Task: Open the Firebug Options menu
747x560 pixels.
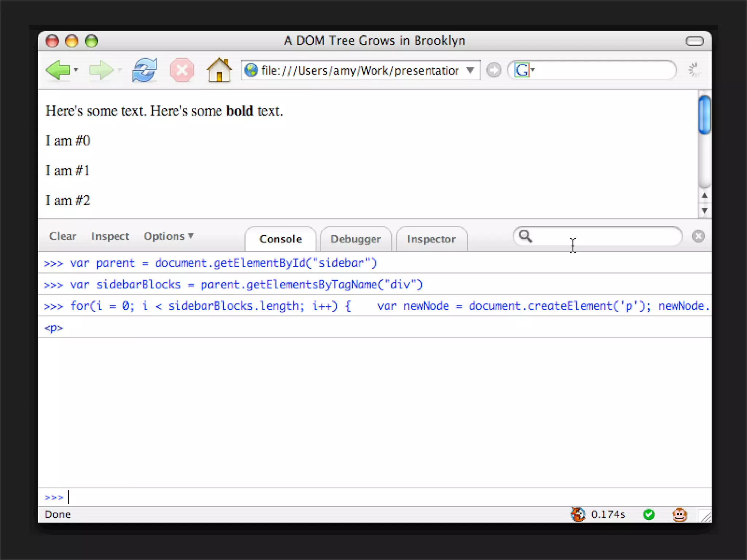Action: pyautogui.click(x=169, y=236)
